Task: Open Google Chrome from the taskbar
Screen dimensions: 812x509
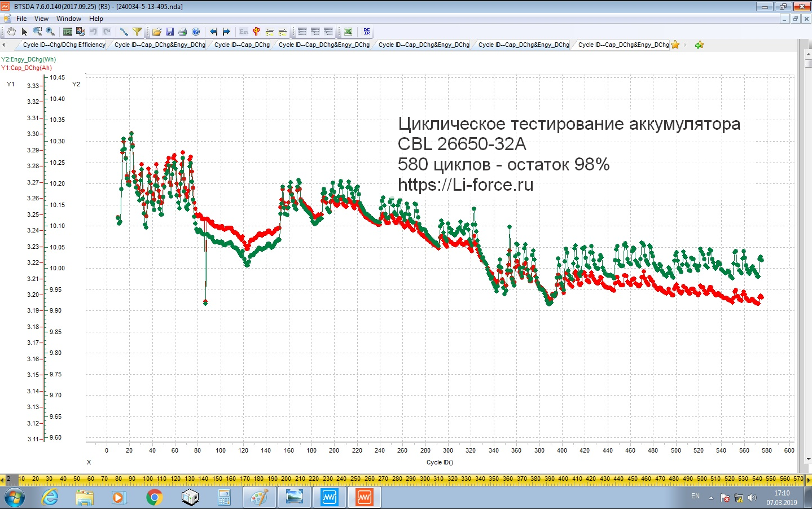Action: tap(154, 498)
